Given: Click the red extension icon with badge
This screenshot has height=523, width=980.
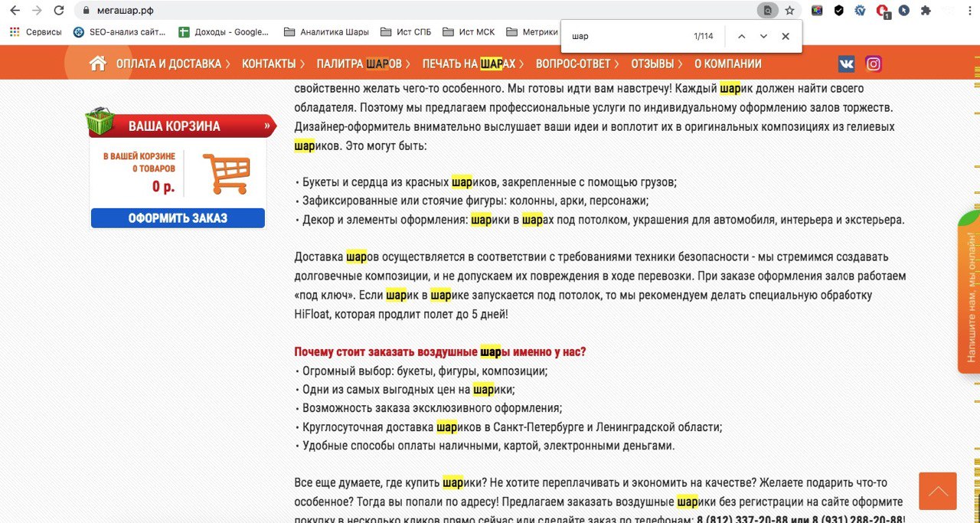Looking at the screenshot, I should pyautogui.click(x=883, y=11).
